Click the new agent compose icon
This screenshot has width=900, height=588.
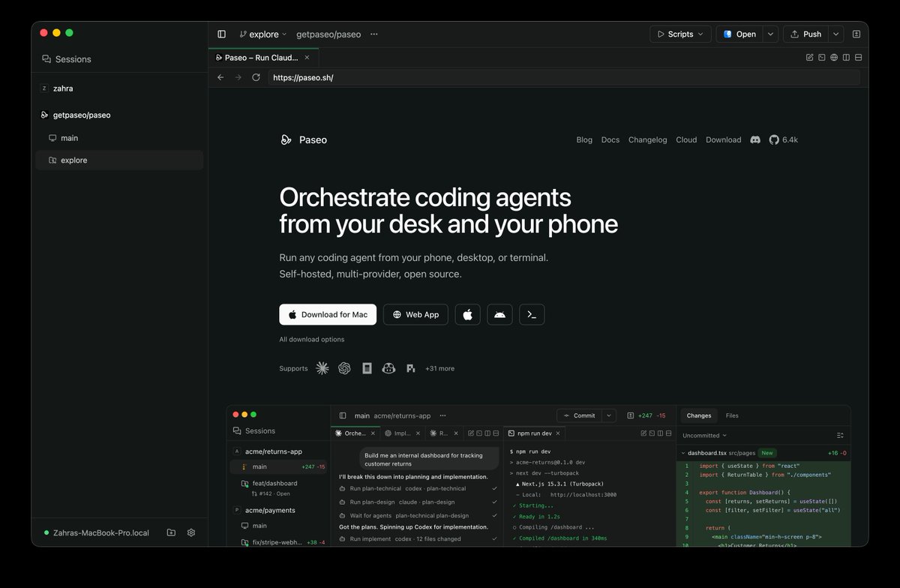(809, 57)
